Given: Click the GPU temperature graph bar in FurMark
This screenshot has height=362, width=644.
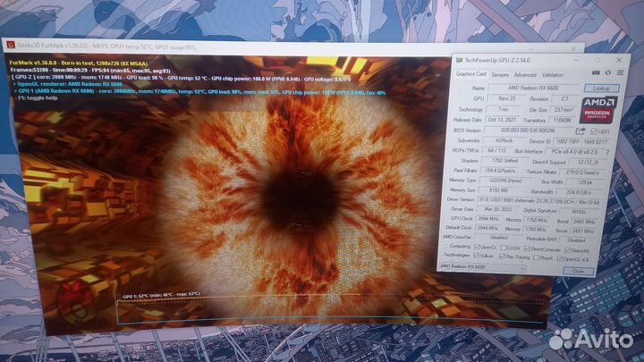Looking at the screenshot, I should click(331, 308).
